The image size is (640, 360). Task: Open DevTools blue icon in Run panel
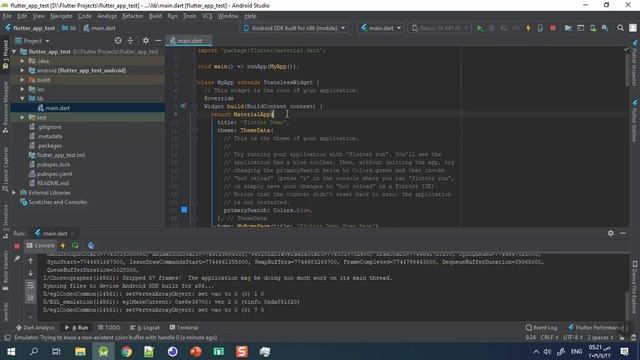pos(91,246)
